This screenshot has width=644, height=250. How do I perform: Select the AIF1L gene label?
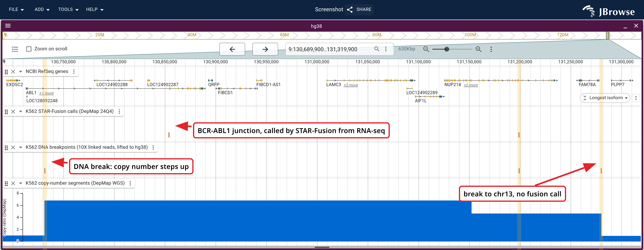coord(420,101)
